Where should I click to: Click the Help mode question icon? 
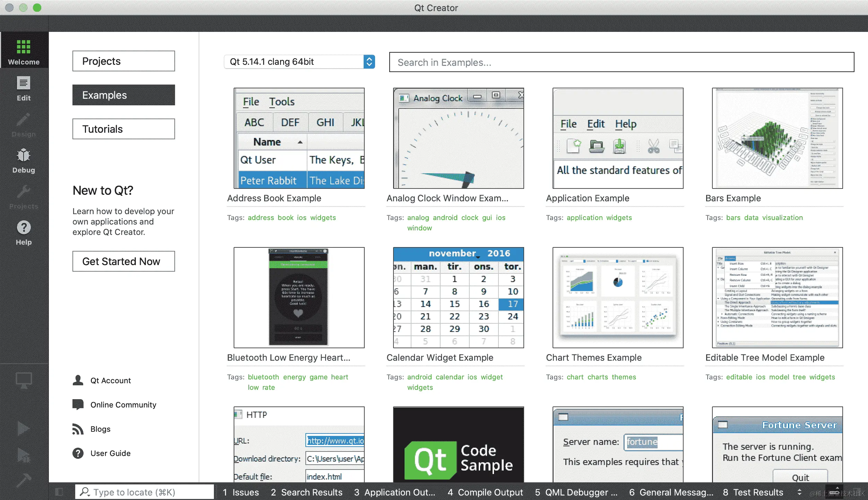24,228
